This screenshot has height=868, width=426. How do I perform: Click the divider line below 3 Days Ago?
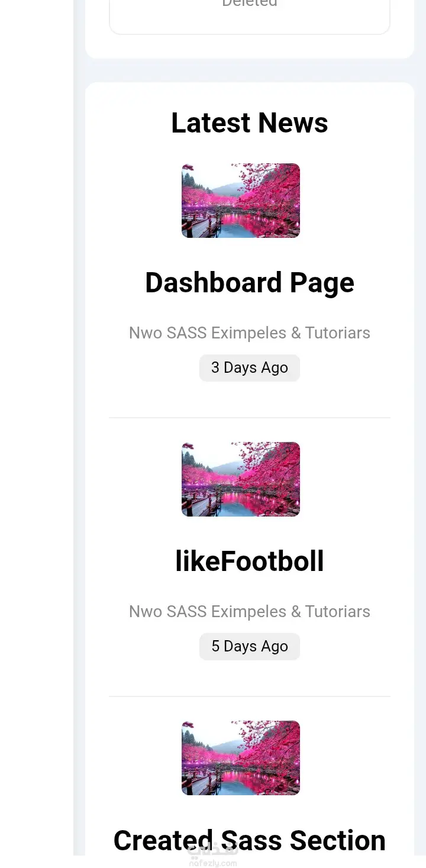[250, 418]
